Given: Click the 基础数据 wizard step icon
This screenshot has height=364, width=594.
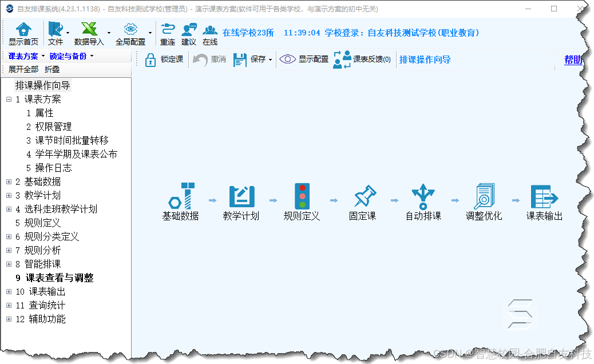Looking at the screenshot, I should (181, 195).
